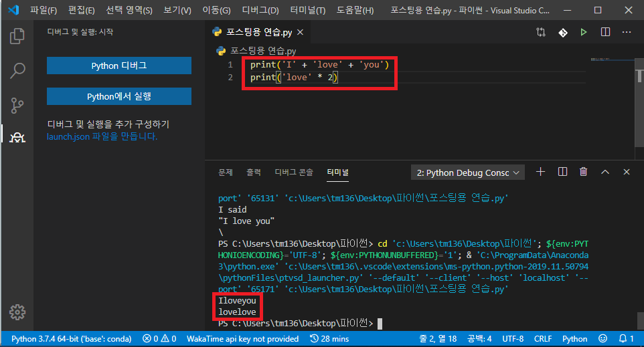
Task: Open the Manage gear settings icon
Action: [17, 312]
